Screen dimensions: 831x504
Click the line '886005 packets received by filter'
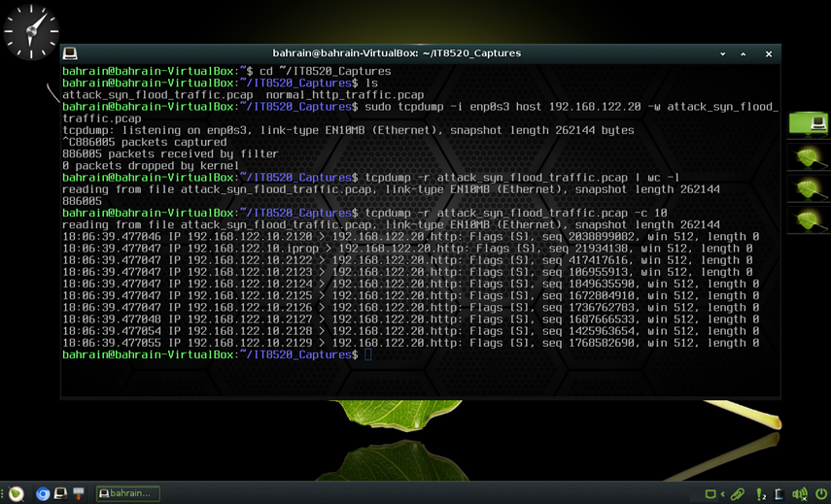pyautogui.click(x=171, y=154)
